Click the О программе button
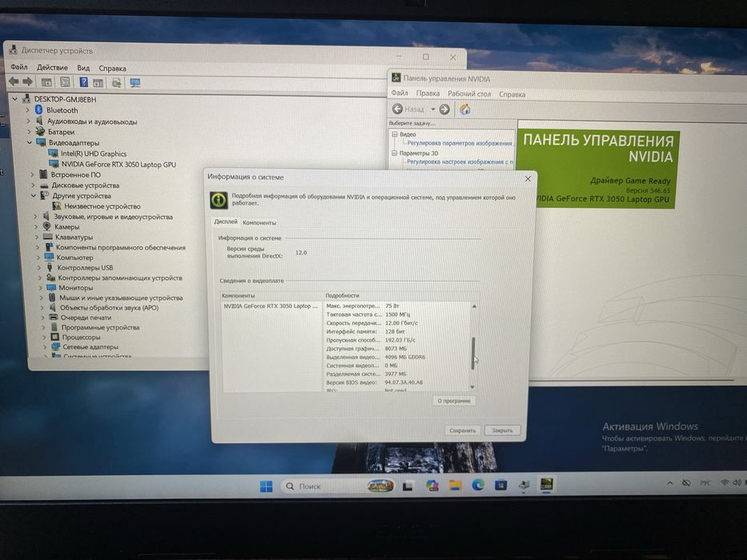Screen dimensions: 747x560 pyautogui.click(x=454, y=401)
